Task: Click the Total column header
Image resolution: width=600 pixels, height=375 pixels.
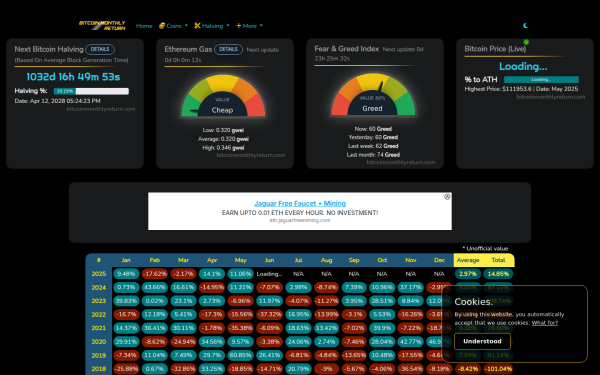Action: coord(498,260)
